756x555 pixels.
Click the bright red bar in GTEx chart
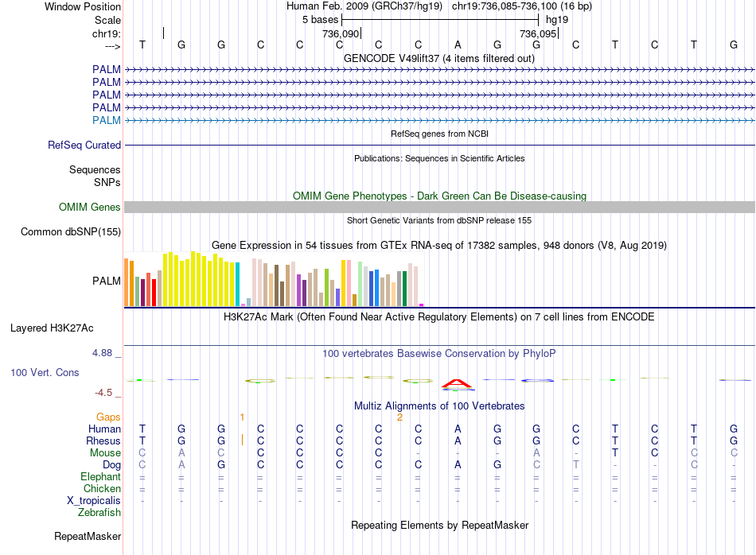154,293
